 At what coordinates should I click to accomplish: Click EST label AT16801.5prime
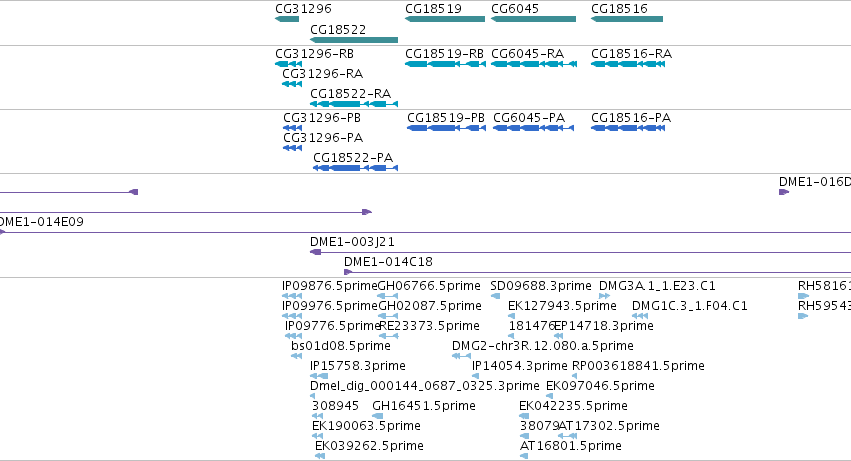[571, 446]
